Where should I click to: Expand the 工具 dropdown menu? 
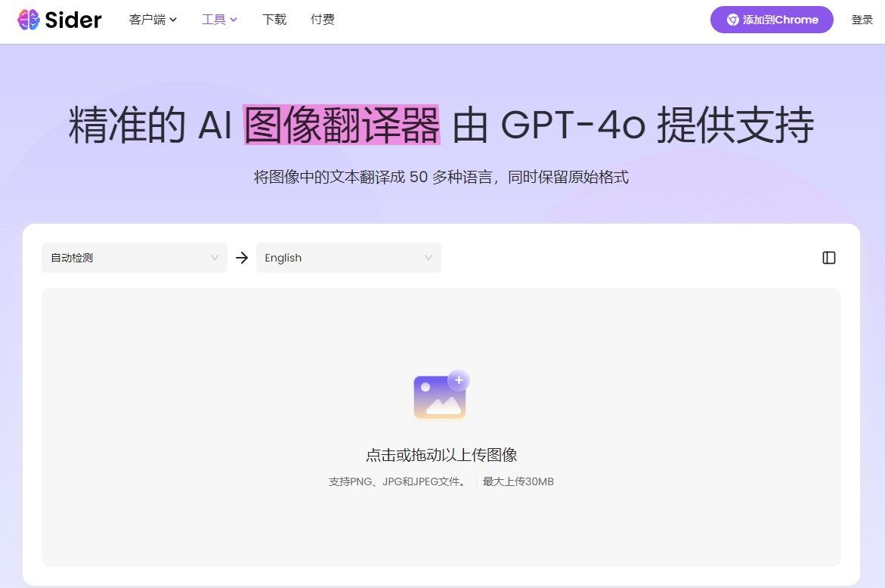[x=220, y=20]
